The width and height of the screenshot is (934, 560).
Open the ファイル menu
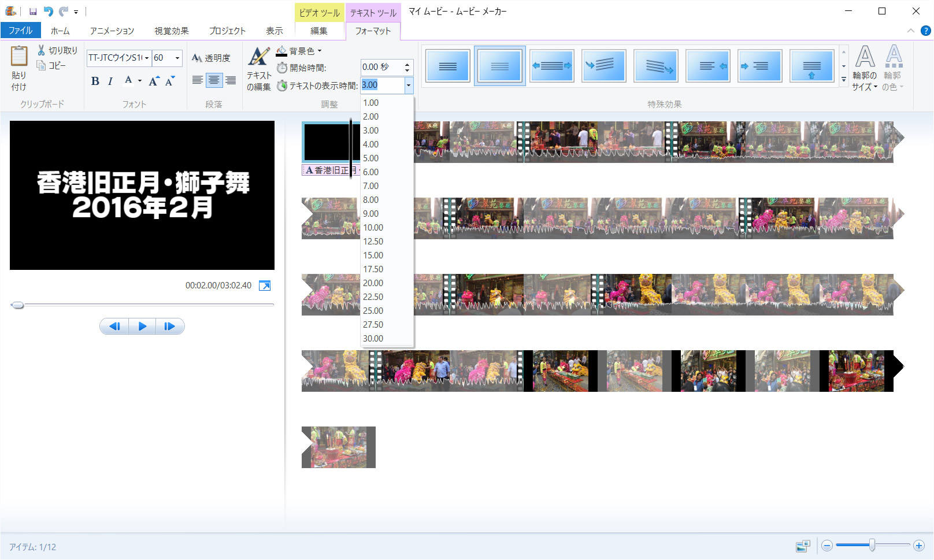pyautogui.click(x=20, y=31)
